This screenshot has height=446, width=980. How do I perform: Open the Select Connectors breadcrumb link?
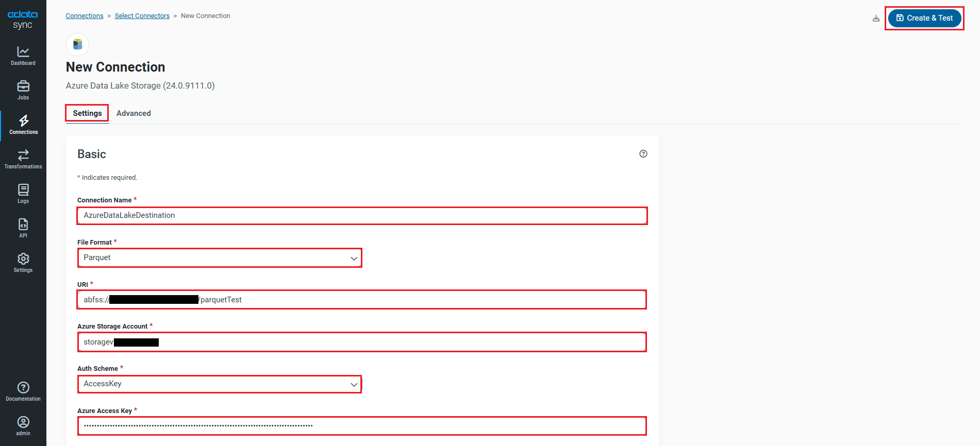point(142,15)
